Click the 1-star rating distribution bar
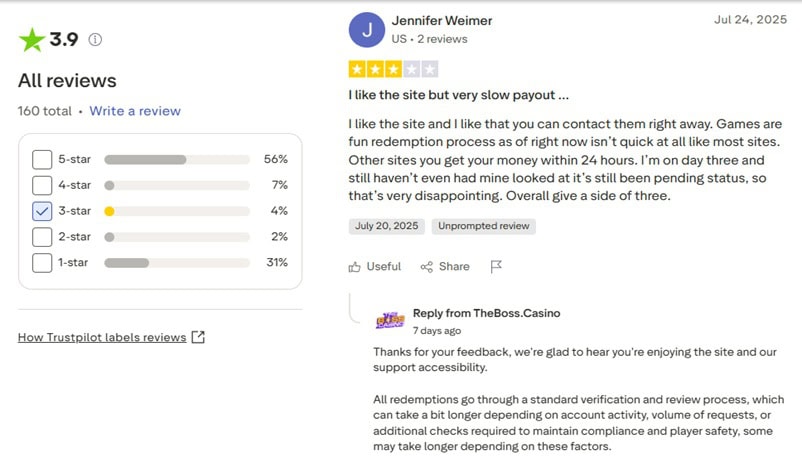Image resolution: width=802 pixels, height=463 pixels. point(177,263)
